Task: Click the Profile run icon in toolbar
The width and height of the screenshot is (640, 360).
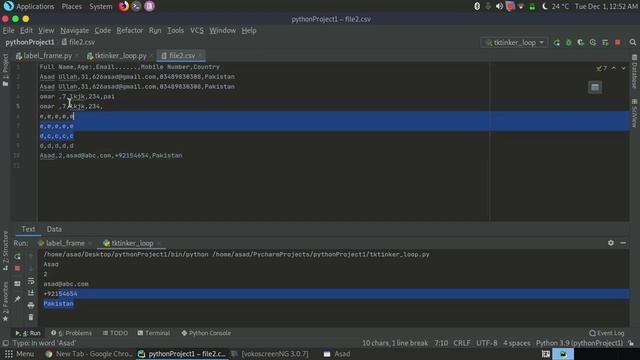Action: pyautogui.click(x=593, y=42)
